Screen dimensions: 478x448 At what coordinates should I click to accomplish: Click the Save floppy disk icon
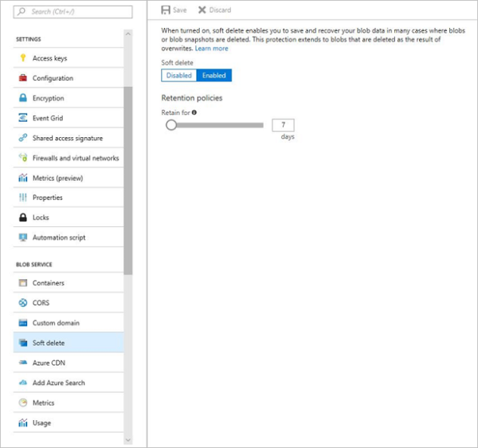point(166,10)
